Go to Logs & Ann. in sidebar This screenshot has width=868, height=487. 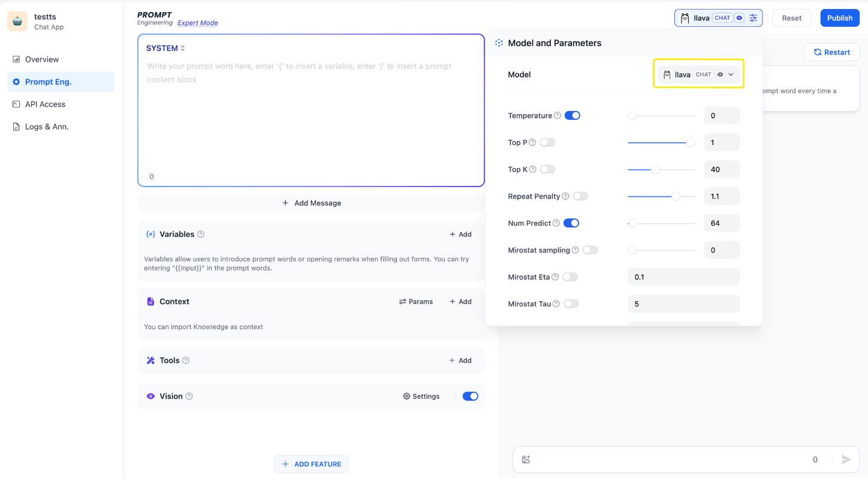click(47, 127)
